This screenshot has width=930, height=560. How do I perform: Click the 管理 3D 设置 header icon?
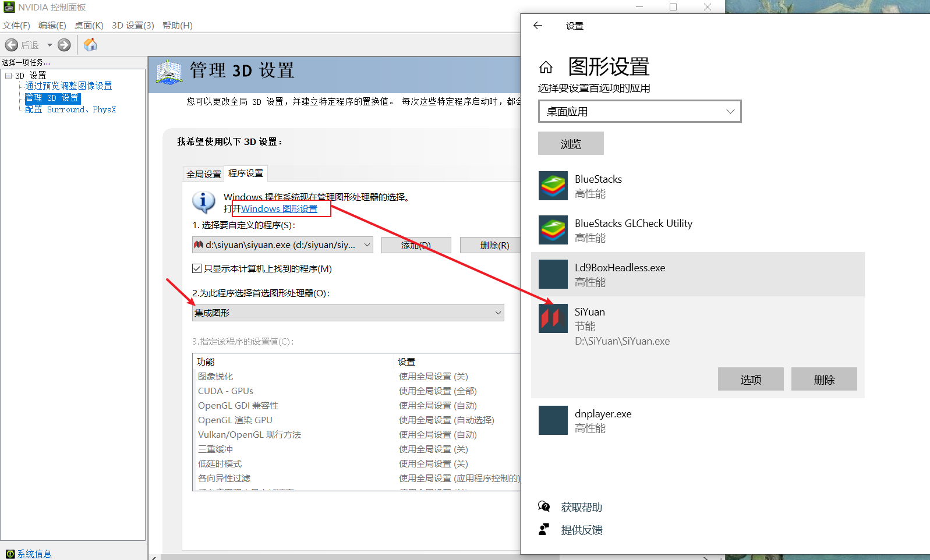(x=169, y=73)
